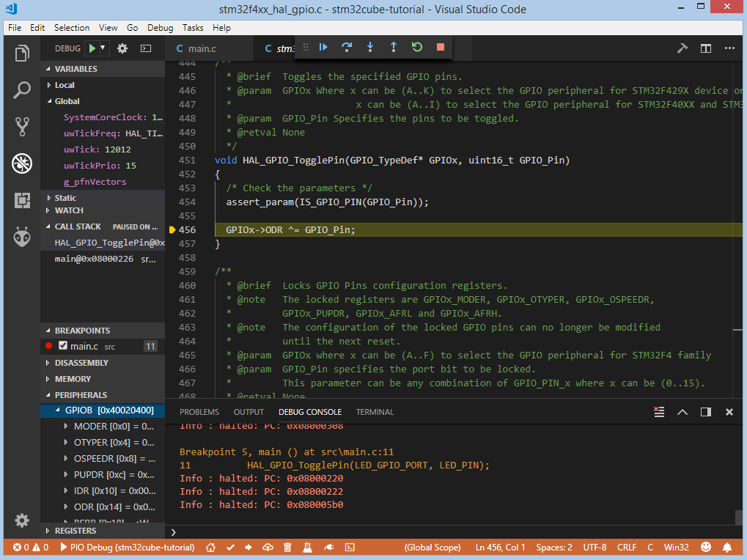747x560 pixels.
Task: Click the debug console input prompt
Action: pyautogui.click(x=452, y=532)
